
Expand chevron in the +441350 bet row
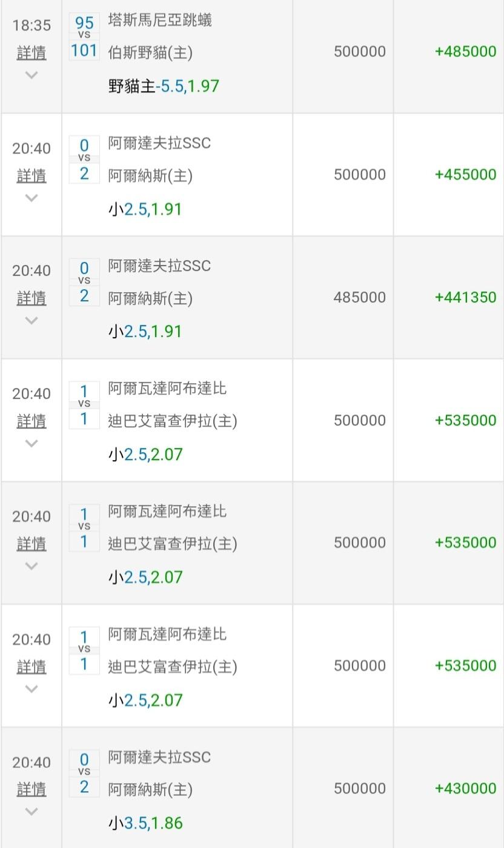(31, 320)
